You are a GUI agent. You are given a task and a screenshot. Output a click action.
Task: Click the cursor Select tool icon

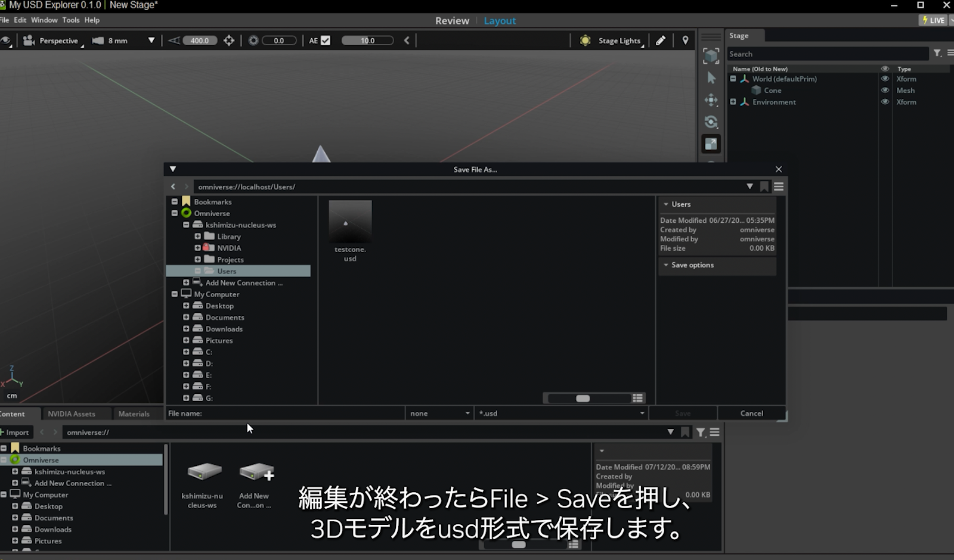(711, 77)
